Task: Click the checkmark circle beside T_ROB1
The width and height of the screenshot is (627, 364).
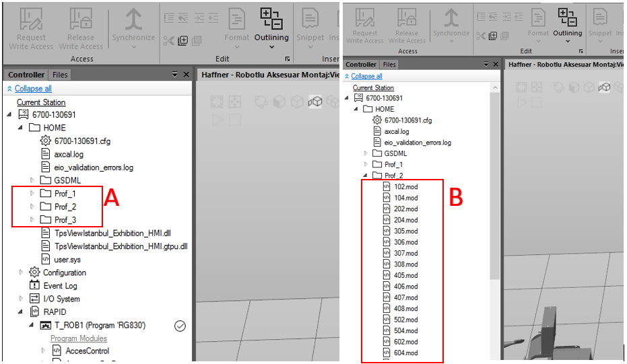Action: point(179,326)
